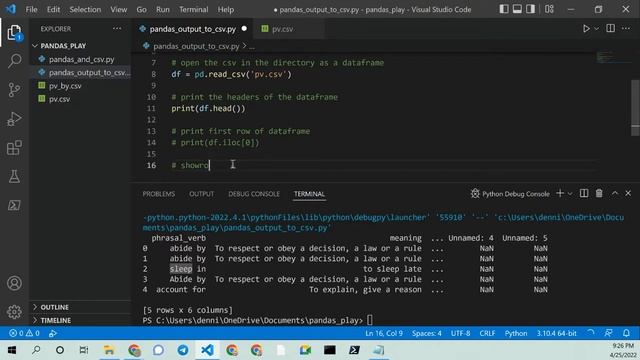Image resolution: width=640 pixels, height=360 pixels.
Task: Open the Extensions view
Action: (14, 148)
